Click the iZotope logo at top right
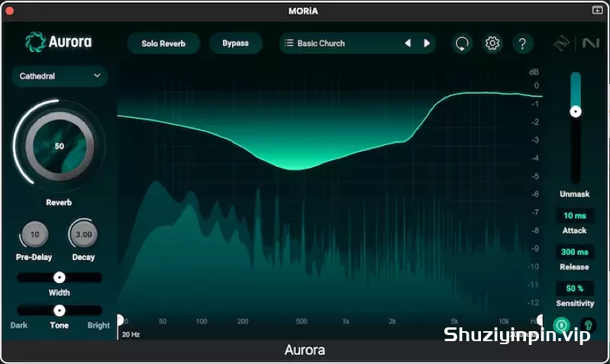 [x=561, y=43]
